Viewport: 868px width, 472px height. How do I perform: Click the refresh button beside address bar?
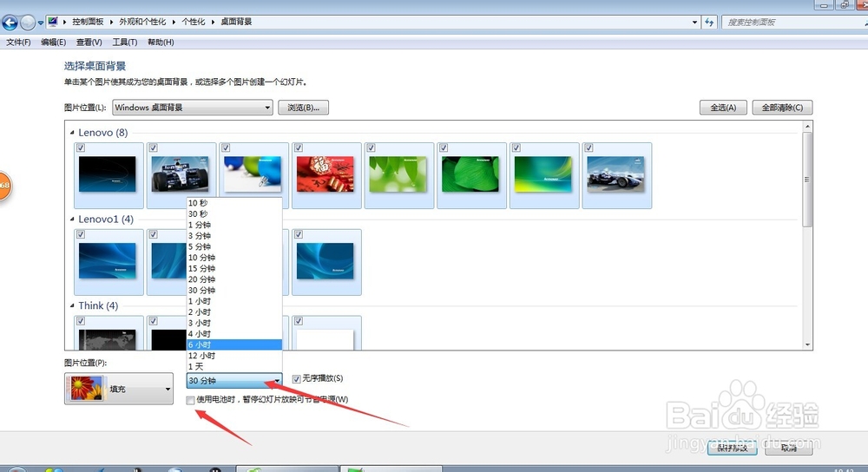tap(709, 23)
